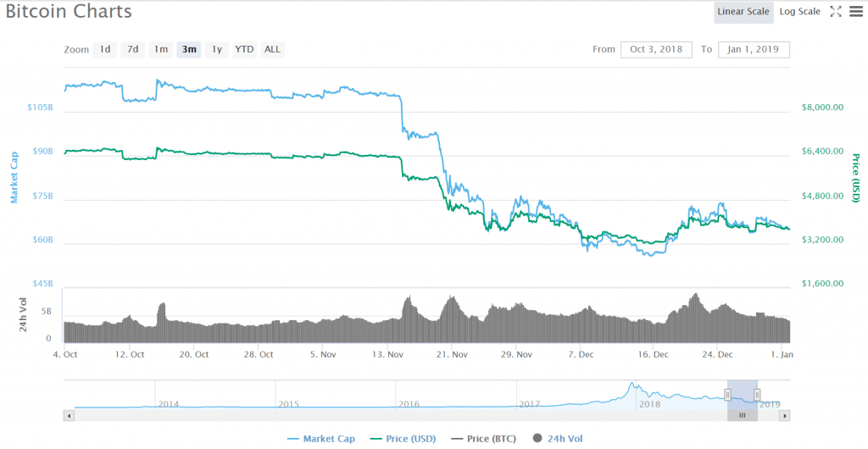Click the navigator right scroll arrow
The height and width of the screenshot is (449, 868).
coord(785,416)
